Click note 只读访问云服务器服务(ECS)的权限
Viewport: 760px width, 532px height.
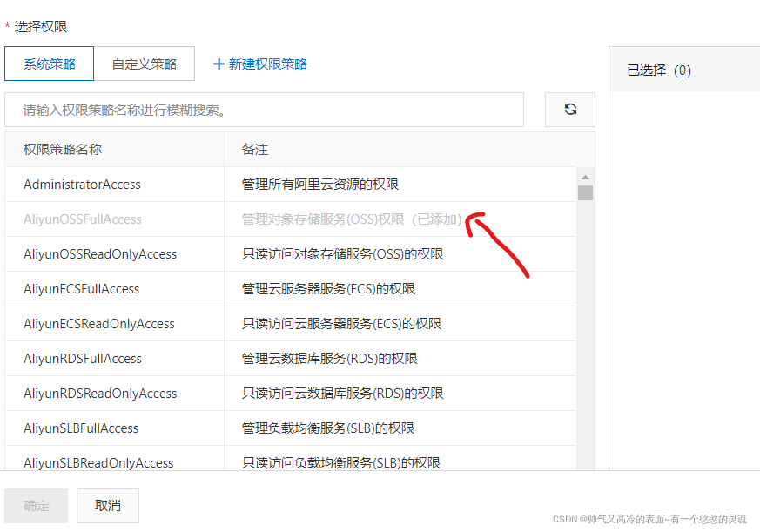(x=342, y=324)
